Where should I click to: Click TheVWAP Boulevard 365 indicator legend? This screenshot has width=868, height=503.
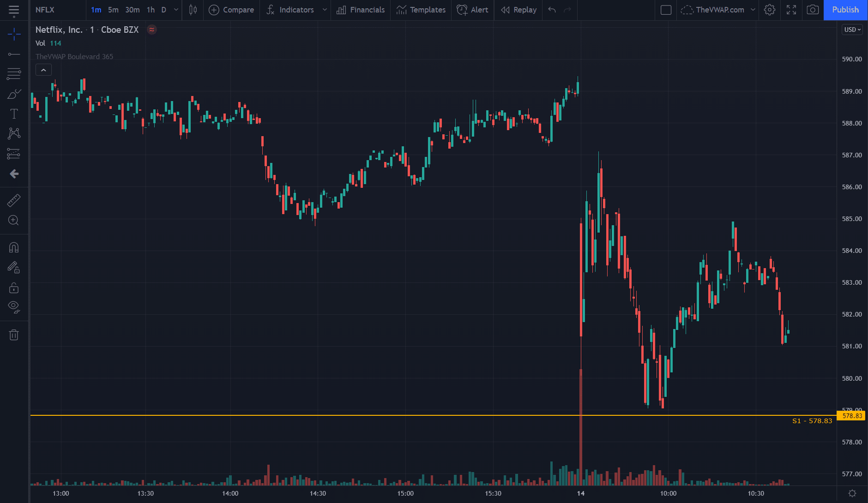point(74,57)
